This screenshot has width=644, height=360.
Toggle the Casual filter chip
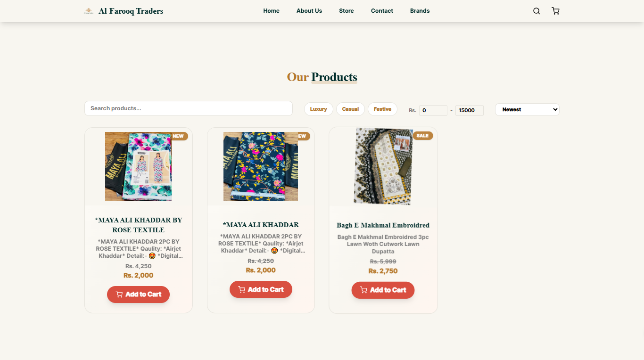point(350,109)
